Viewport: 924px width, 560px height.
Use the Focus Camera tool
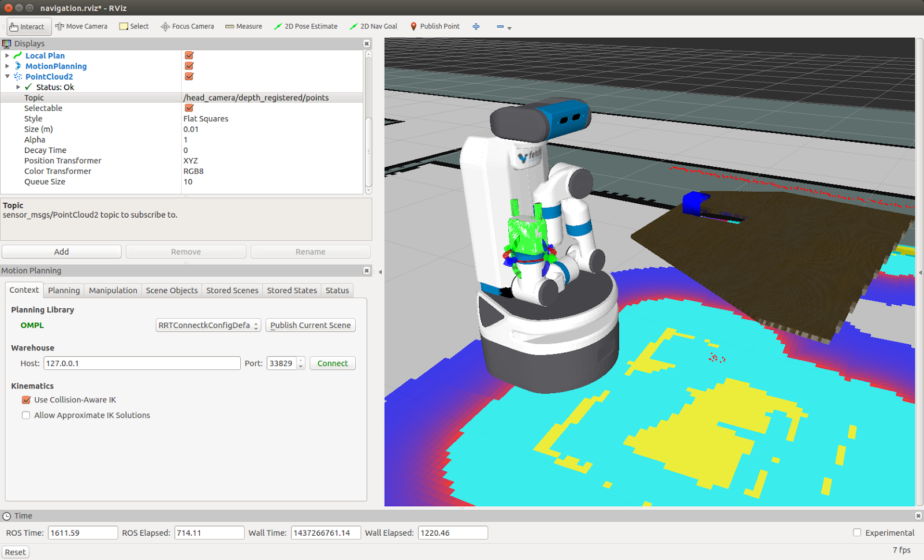point(187,26)
